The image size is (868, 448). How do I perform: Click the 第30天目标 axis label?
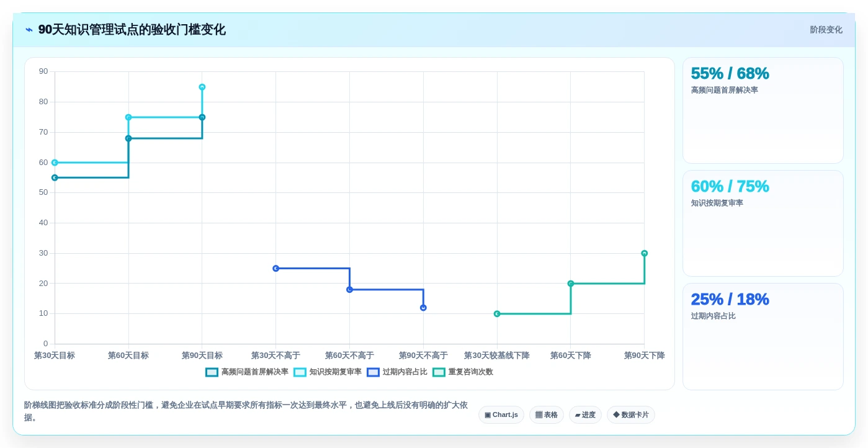click(x=55, y=356)
